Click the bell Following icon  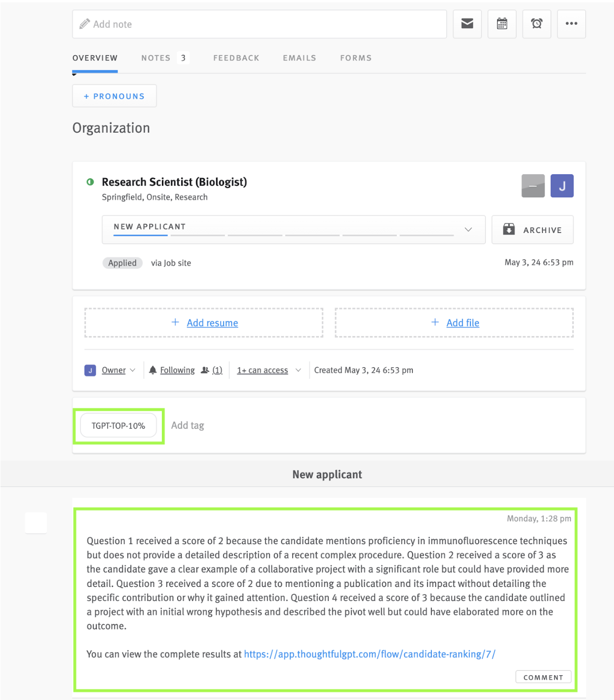tap(153, 370)
